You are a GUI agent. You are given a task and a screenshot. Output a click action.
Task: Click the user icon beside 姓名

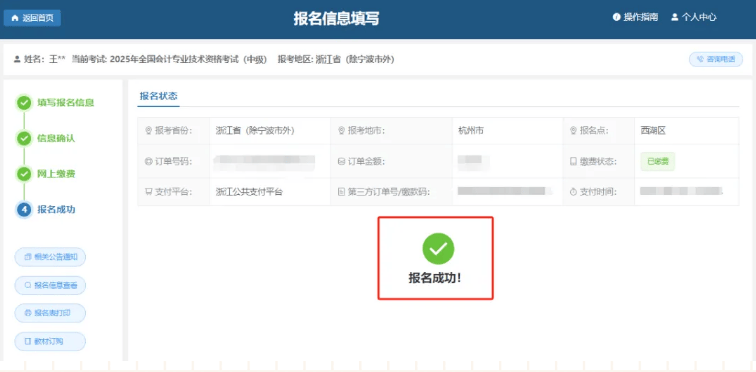[17, 59]
